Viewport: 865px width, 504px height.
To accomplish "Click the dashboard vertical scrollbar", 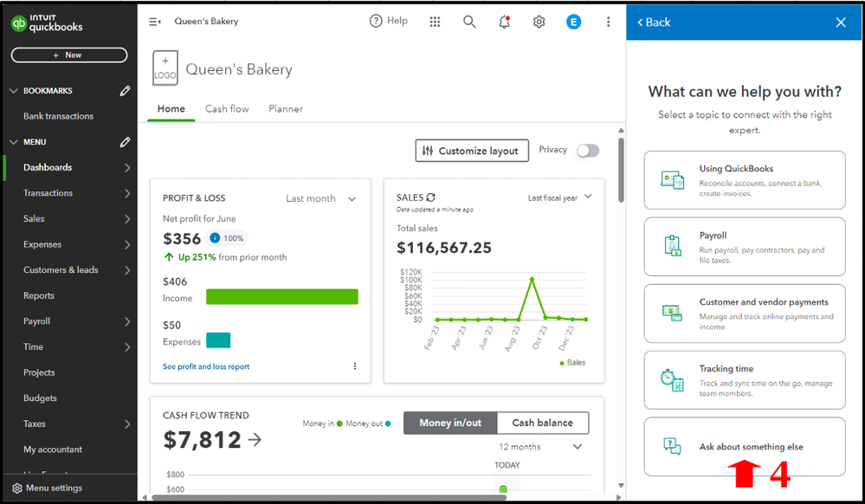I will click(x=621, y=170).
